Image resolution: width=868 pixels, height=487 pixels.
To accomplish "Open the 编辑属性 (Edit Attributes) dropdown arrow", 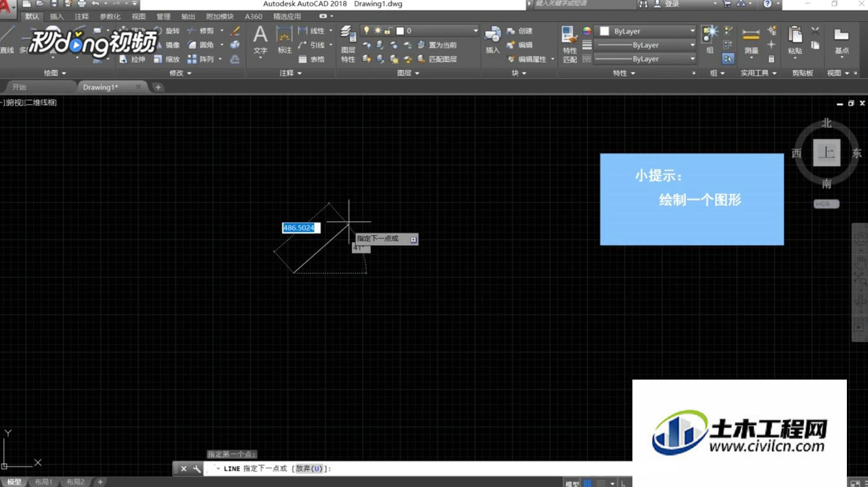I will click(552, 59).
